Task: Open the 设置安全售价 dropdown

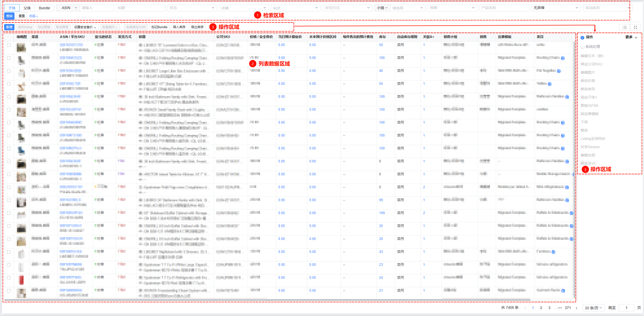Action: click(x=85, y=27)
